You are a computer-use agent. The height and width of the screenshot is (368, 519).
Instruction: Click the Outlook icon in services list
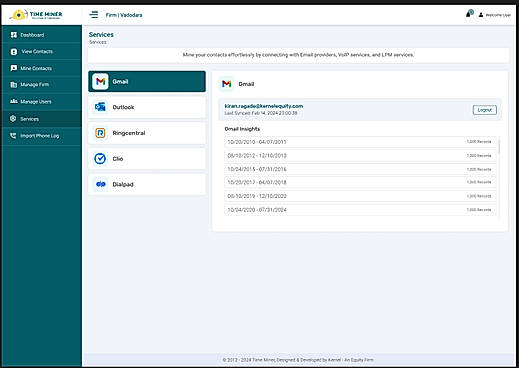click(x=100, y=107)
